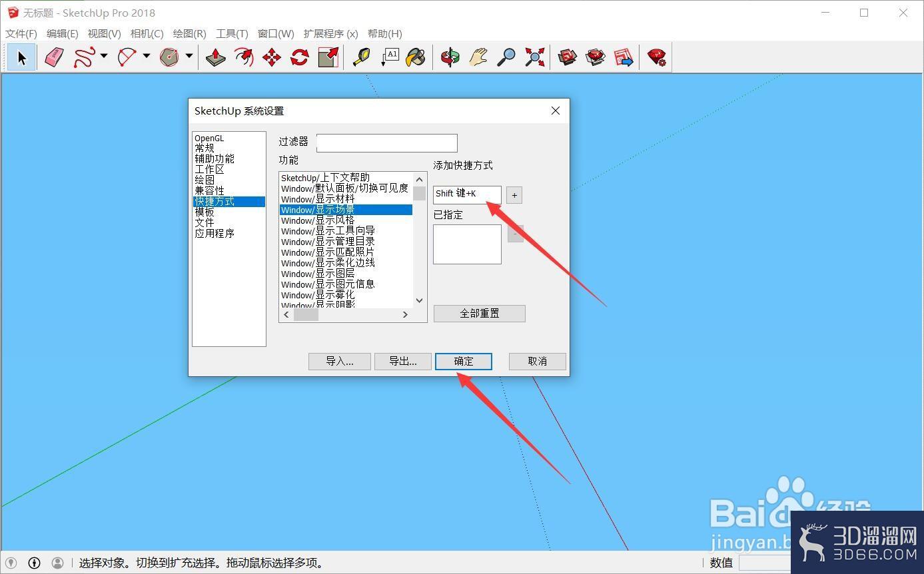This screenshot has width=924, height=574.
Task: Click the 导入... button
Action: (x=340, y=362)
